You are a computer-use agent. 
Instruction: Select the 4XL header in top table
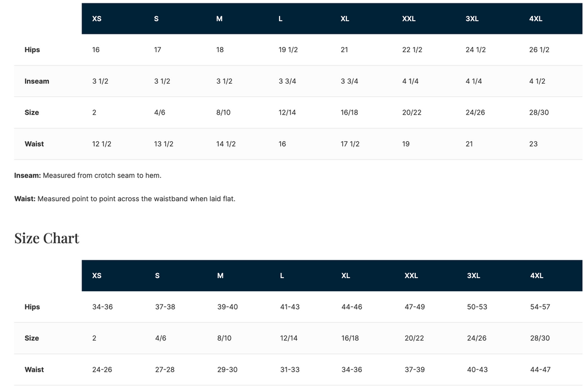pos(536,19)
